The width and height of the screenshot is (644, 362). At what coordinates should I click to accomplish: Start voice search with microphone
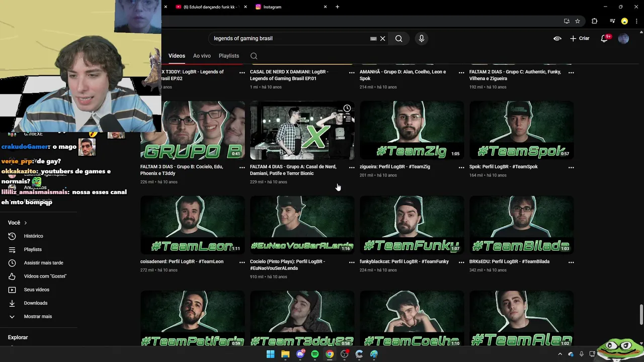click(x=422, y=38)
